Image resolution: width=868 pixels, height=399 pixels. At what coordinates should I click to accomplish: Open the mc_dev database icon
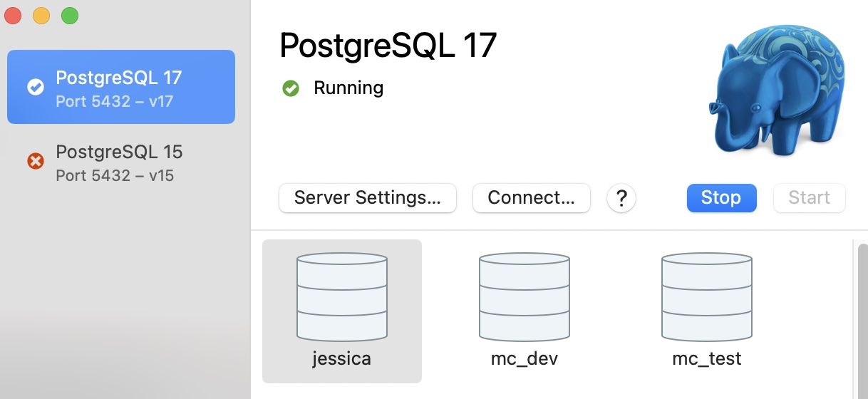point(525,298)
